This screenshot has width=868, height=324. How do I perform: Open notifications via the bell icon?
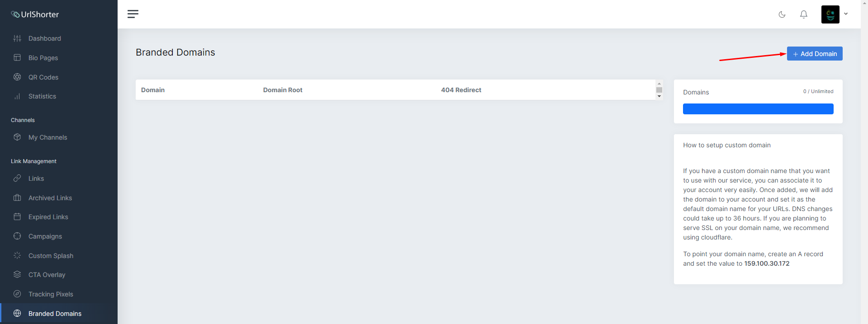(804, 14)
